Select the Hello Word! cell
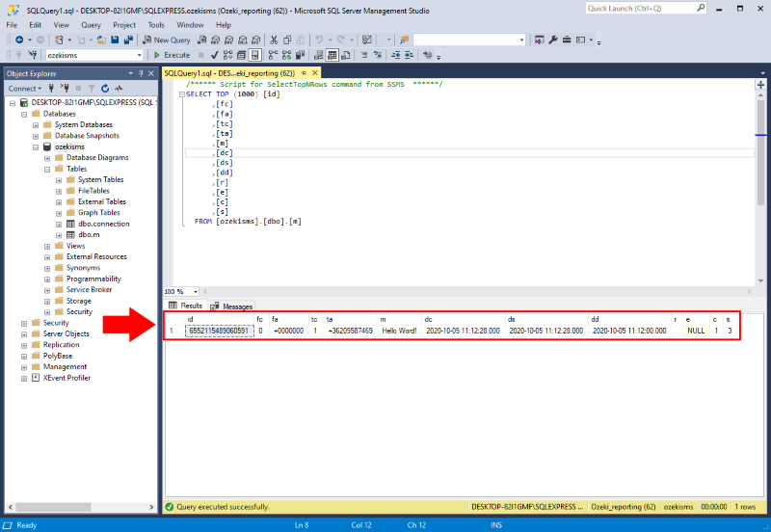The height and width of the screenshot is (532, 771). [399, 331]
